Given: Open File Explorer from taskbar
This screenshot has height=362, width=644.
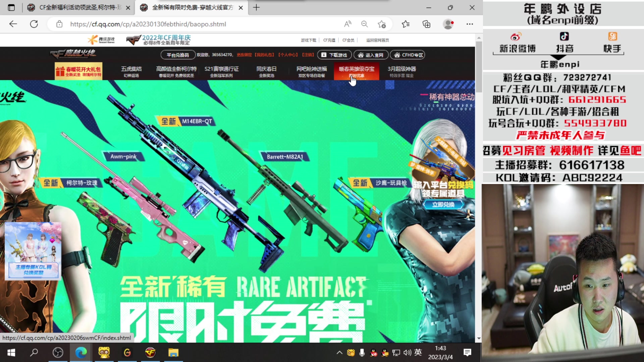Looking at the screenshot, I should (x=173, y=353).
